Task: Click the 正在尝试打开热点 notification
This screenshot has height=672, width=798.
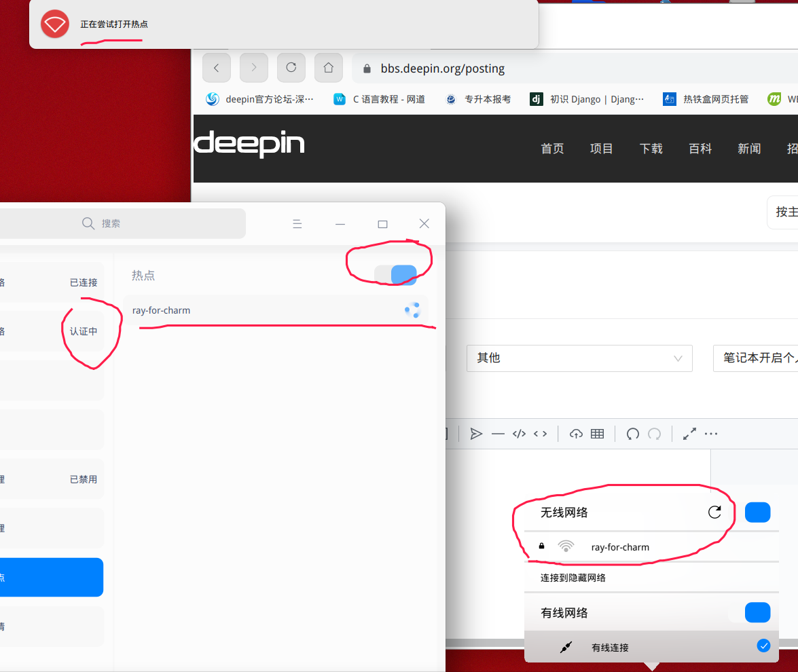Action: click(284, 24)
